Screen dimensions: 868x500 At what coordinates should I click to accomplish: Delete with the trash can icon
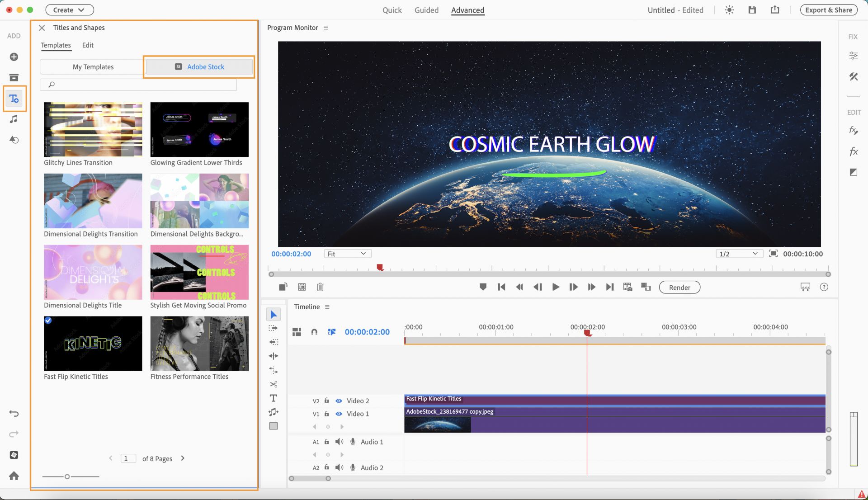[320, 287]
